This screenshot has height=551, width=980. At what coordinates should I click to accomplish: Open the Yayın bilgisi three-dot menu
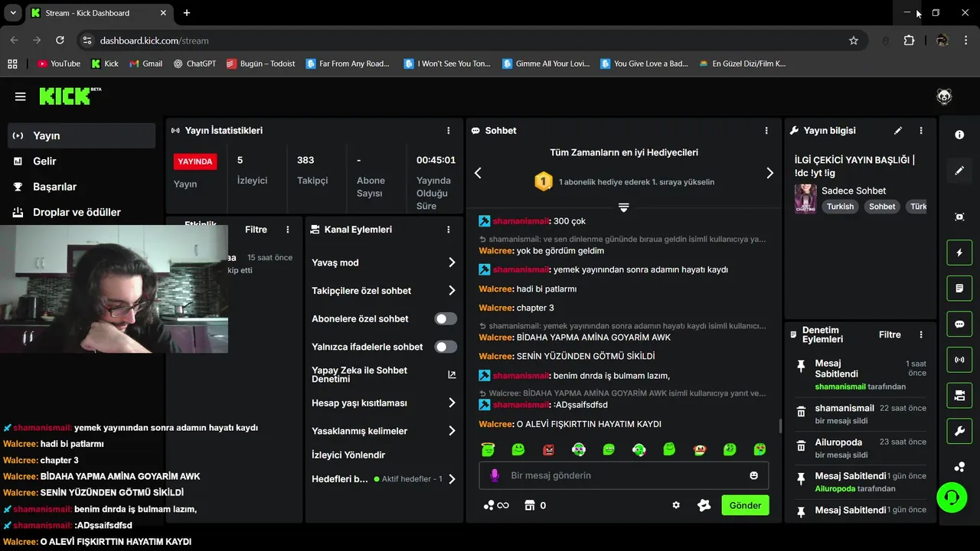tap(921, 131)
